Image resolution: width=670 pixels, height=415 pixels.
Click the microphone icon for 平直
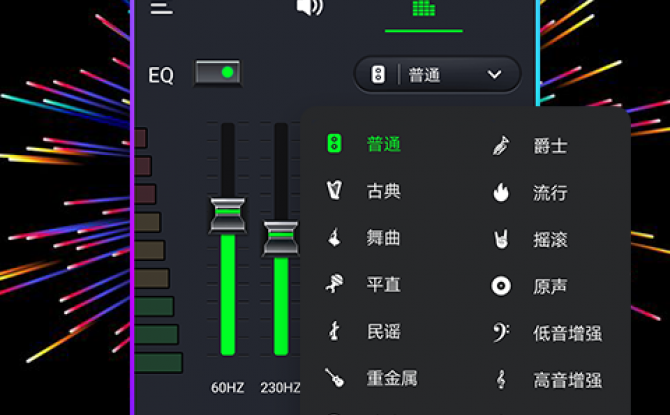click(x=334, y=283)
